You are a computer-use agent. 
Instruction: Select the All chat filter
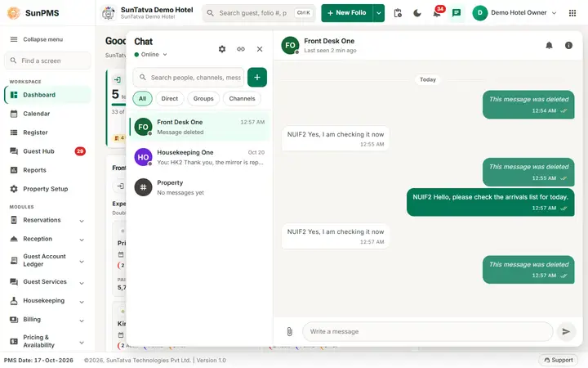pos(142,99)
